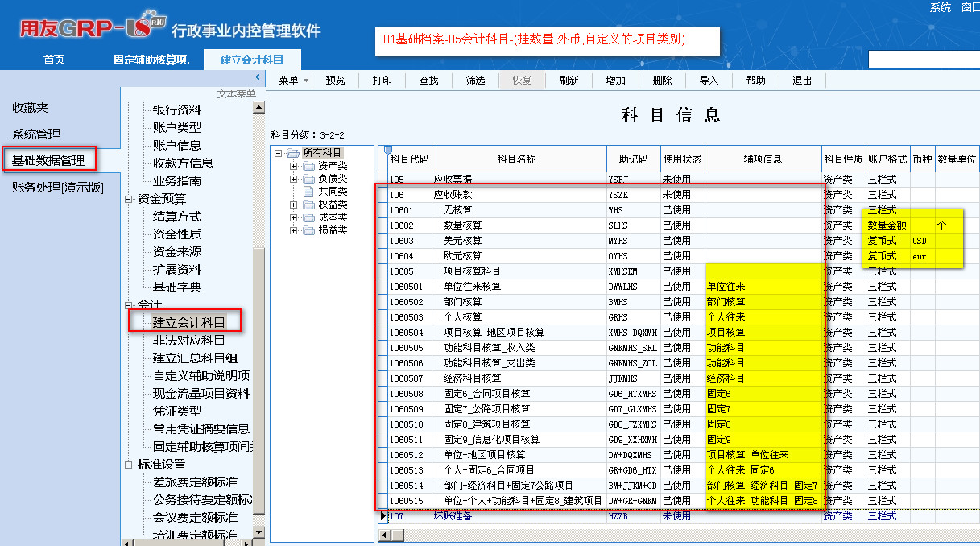This screenshot has height=546, width=980.
Task: Open 账务处理[演示版] module in sidebar
Action: pos(58,188)
